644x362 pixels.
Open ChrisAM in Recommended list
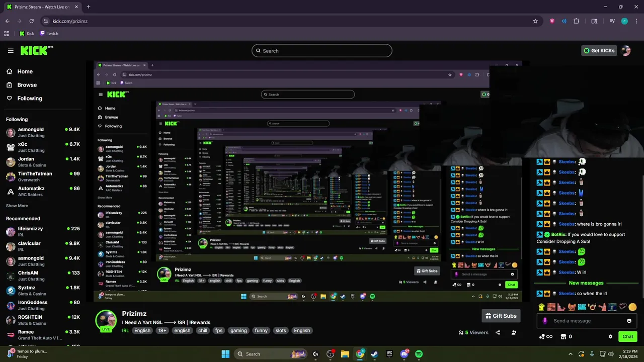pos(42,276)
